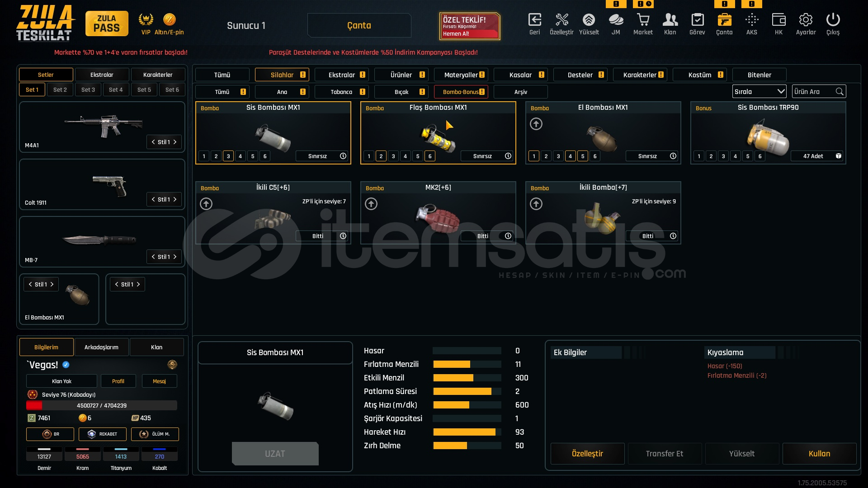This screenshot has width=868, height=488.
Task: Click the UZAT extend button
Action: (x=275, y=453)
